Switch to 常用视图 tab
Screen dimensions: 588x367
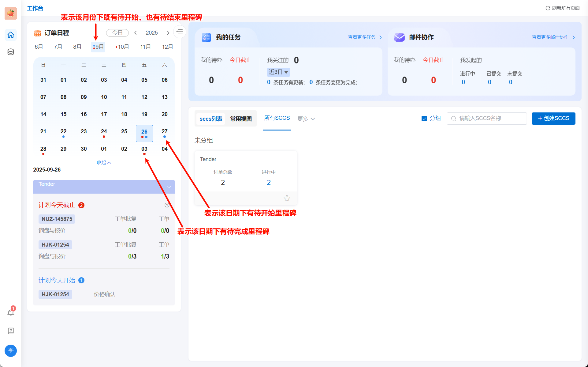pyautogui.click(x=241, y=119)
